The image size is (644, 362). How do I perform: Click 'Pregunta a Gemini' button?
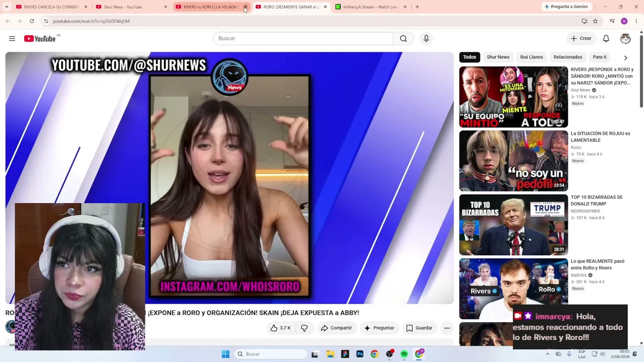pos(566,7)
